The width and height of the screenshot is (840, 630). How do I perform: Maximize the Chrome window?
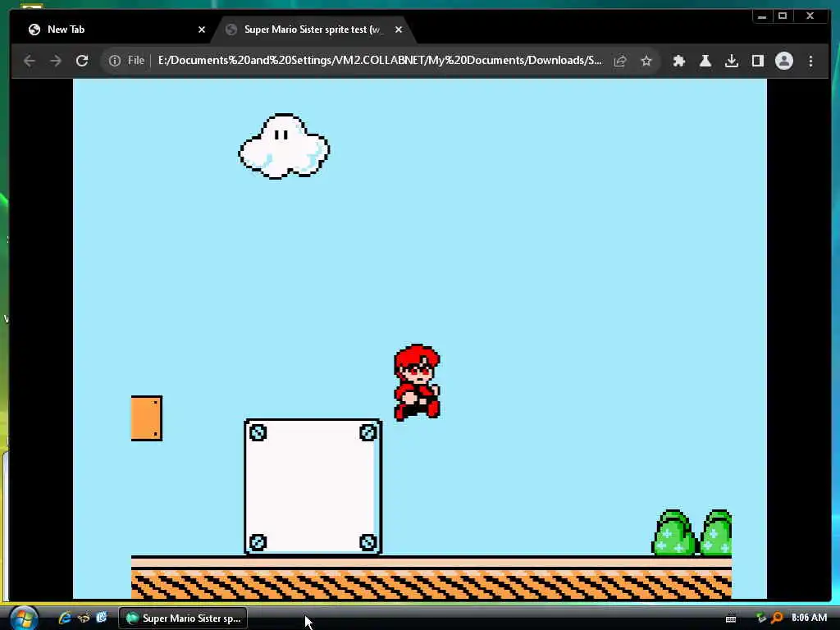(x=783, y=16)
